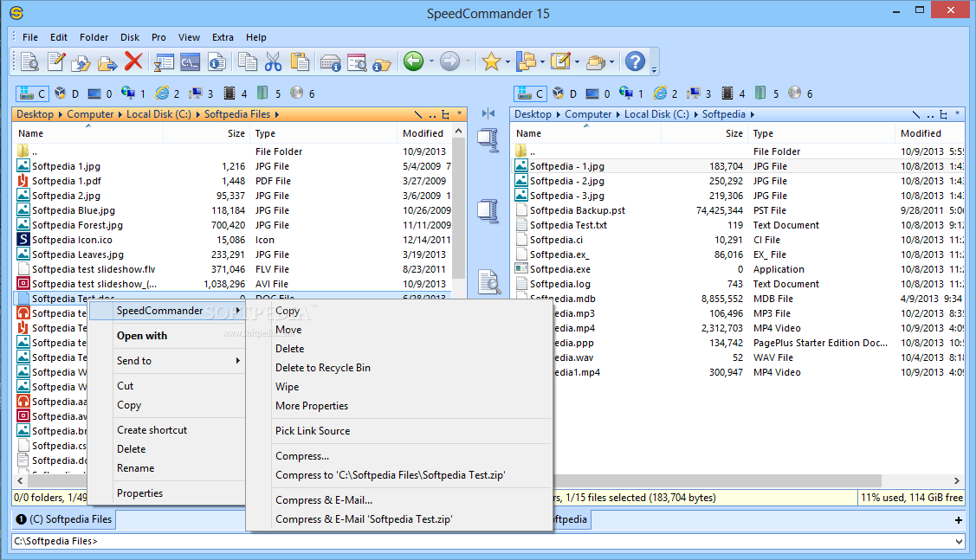The width and height of the screenshot is (976, 560).
Task: Click Properties in the context menu
Action: pyautogui.click(x=139, y=493)
